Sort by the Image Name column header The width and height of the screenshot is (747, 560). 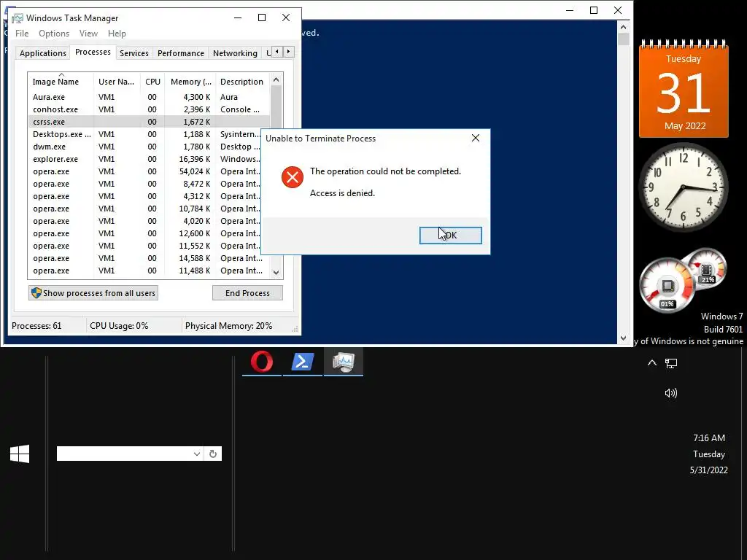point(61,82)
